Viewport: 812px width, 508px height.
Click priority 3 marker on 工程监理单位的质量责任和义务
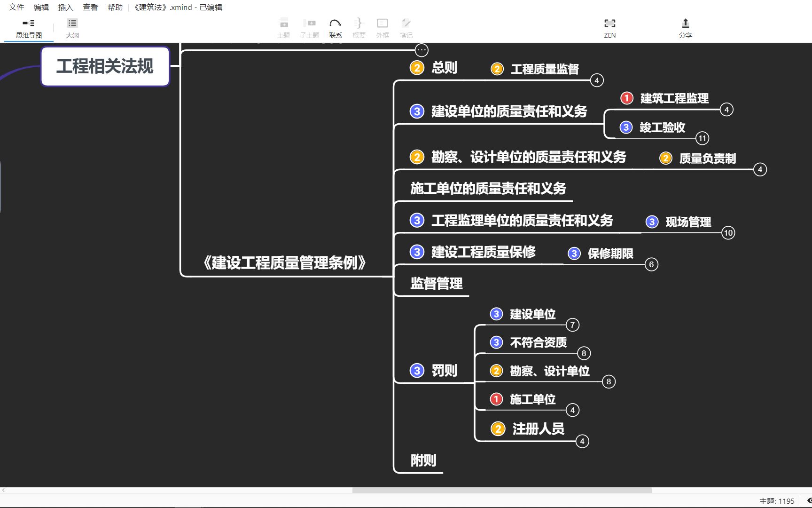pyautogui.click(x=417, y=221)
